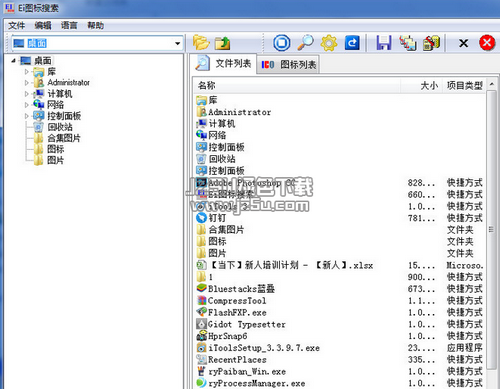Click the HprSnap6 file icon
Screen dimensions: 500x389
pyautogui.click(x=201, y=336)
